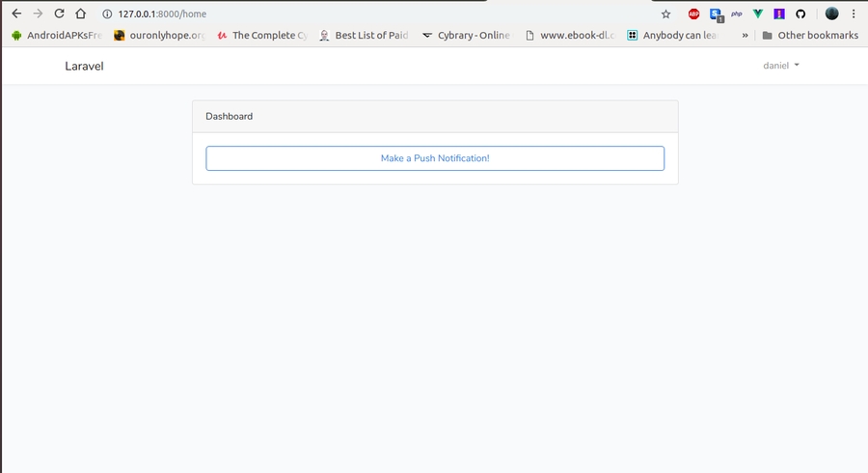This screenshot has width=868, height=473.
Task: Click the Laravel brand link
Action: click(x=84, y=67)
